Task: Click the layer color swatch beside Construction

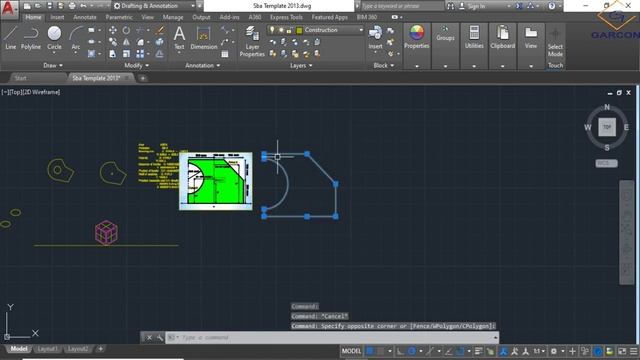Action: coord(299,30)
